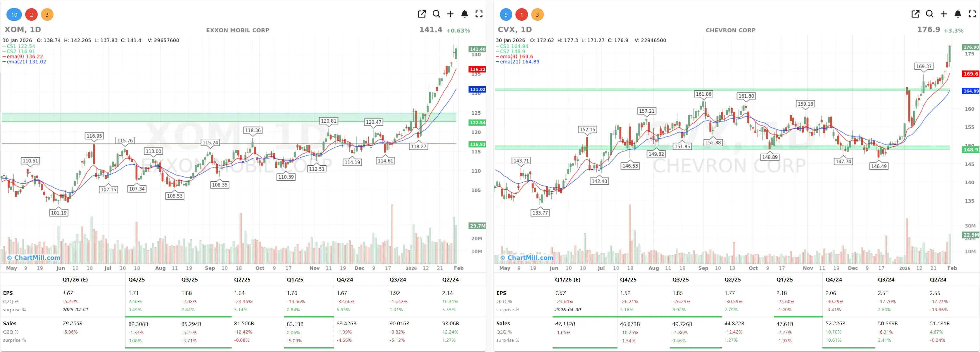Screen dimensions: 980x352
Task: Enter fullscreen mode on the CVX chart
Action: (972, 14)
